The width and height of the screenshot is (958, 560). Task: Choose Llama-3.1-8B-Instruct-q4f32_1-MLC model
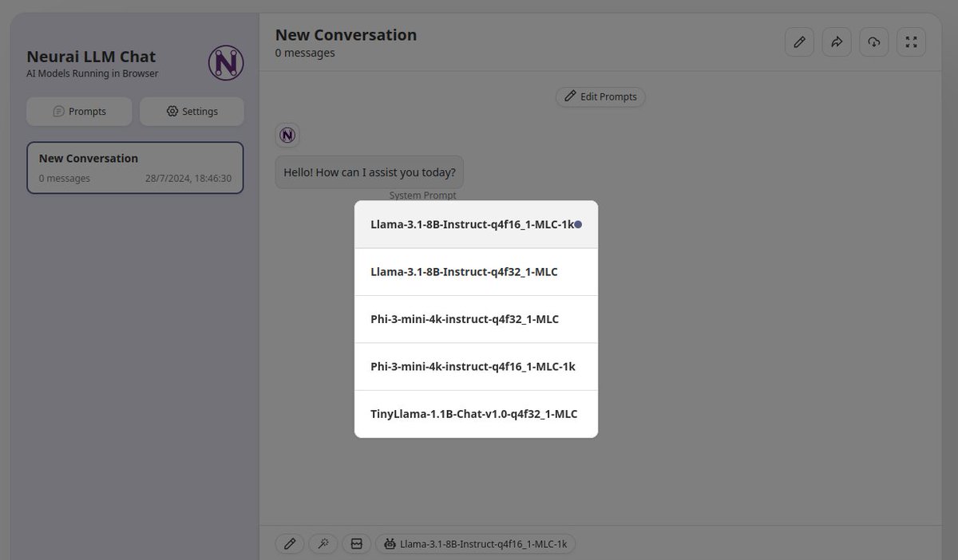[x=476, y=272]
